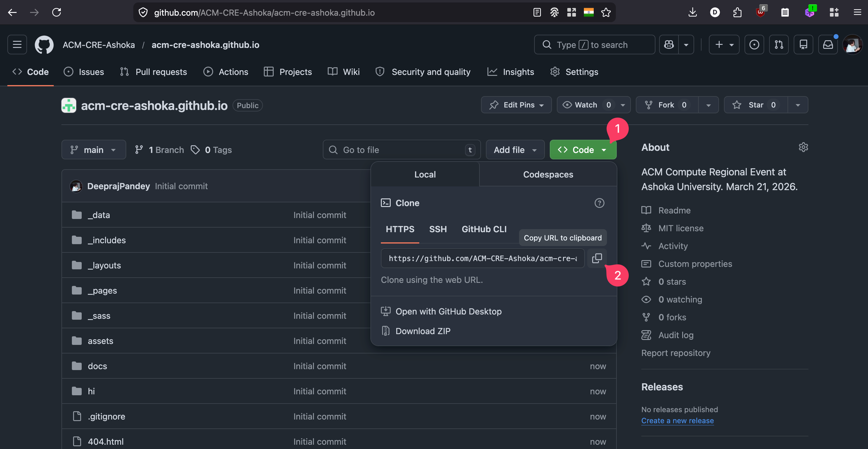Toggle the green Code dropdown button
Viewport: 868px width, 449px height.
[x=583, y=150]
